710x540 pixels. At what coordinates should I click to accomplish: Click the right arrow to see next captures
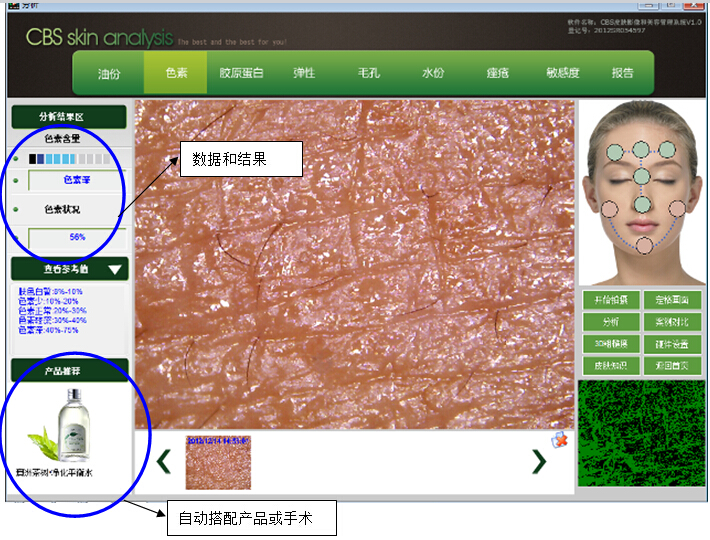pyautogui.click(x=539, y=462)
